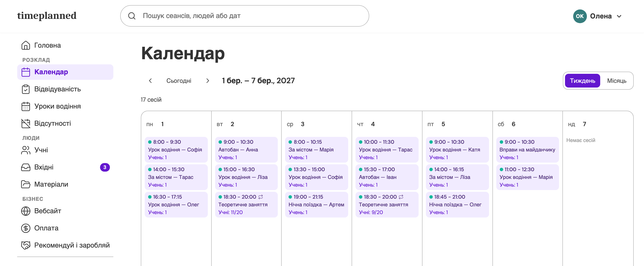Viewport: 644px width, 266px height.
Task: Click the Уроки водіння calendar icon
Action: (26, 106)
